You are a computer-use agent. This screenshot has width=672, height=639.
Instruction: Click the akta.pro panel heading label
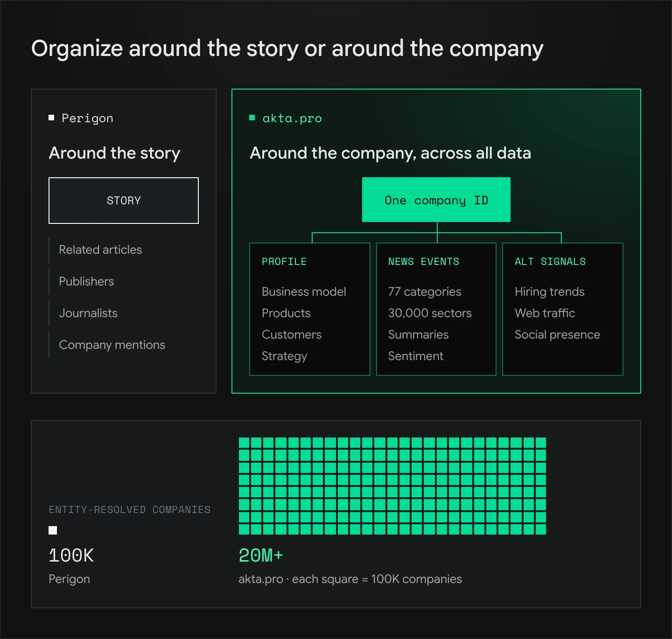coord(292,118)
